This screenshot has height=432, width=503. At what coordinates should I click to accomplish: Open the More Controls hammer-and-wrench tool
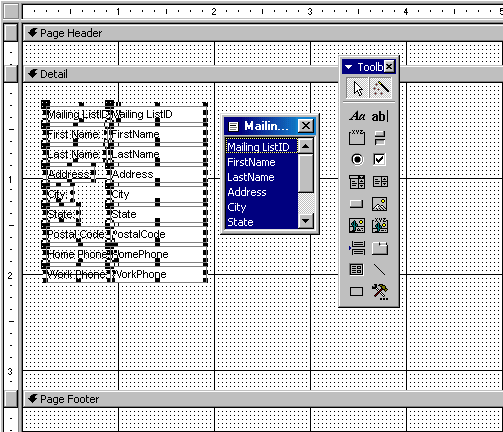pyautogui.click(x=380, y=292)
